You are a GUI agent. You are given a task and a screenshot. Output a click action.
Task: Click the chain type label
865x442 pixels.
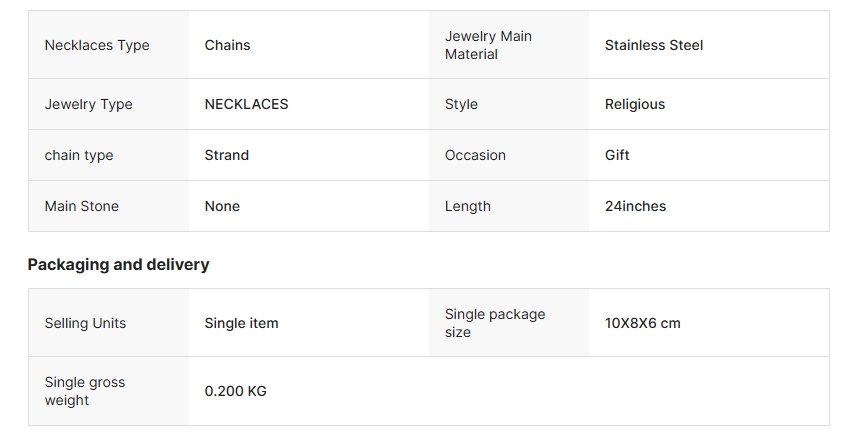click(79, 155)
